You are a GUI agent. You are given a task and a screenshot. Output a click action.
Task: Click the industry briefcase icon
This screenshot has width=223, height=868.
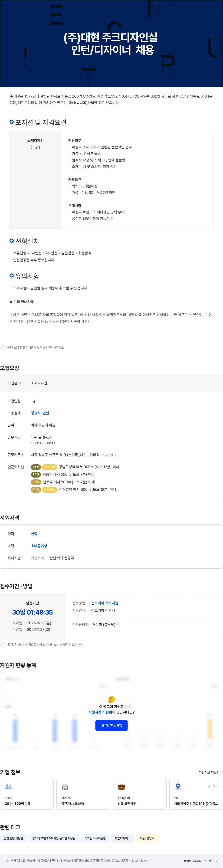point(122,787)
